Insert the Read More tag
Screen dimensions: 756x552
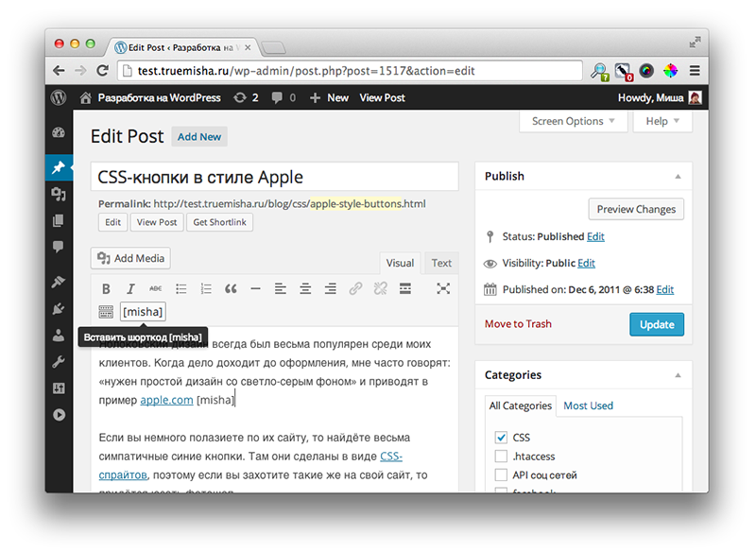[405, 289]
